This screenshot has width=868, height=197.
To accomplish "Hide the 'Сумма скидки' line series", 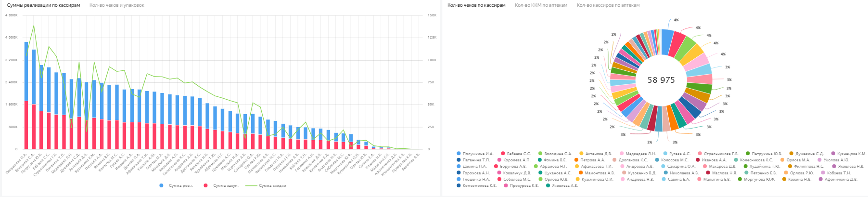I will 272,185.
